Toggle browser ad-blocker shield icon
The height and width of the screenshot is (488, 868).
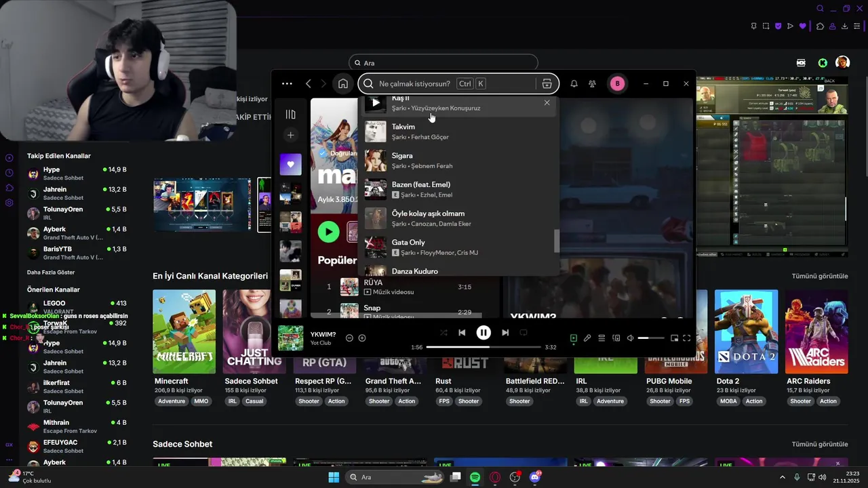click(x=778, y=26)
